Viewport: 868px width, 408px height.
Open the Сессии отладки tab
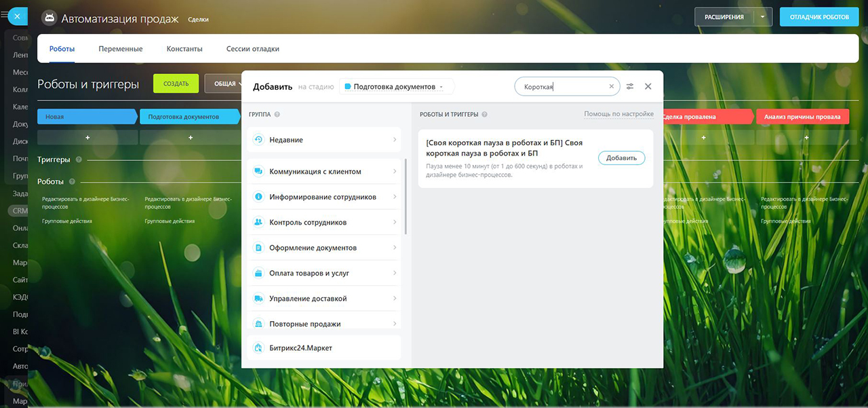(252, 49)
